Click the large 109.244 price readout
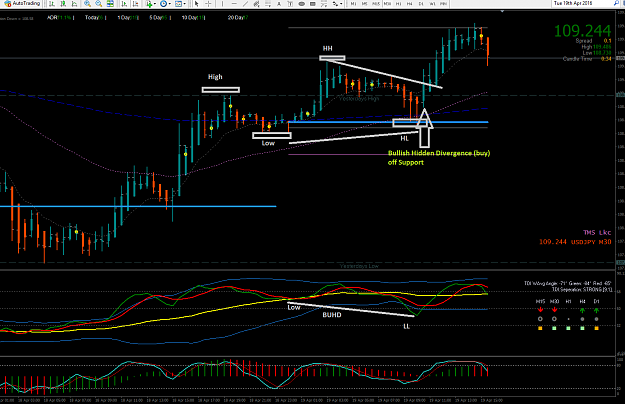This screenshot has height=404, width=625. [x=582, y=31]
